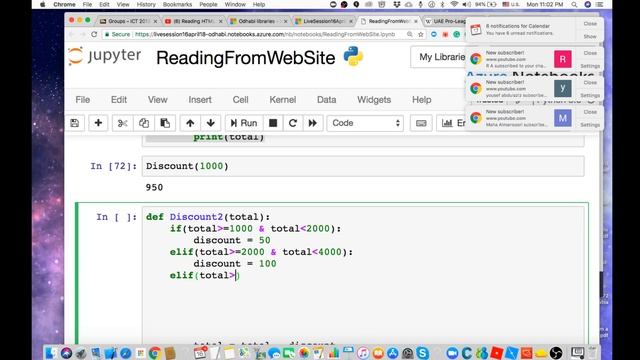This screenshot has height=360, width=640.
Task: Copy selected cells icon
Action: 144,123
